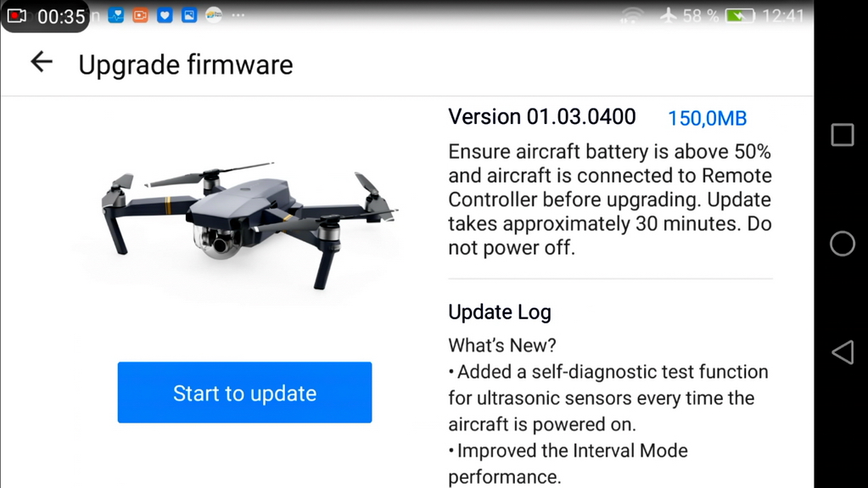
Task: Tap the battery charging status icon
Action: [740, 15]
